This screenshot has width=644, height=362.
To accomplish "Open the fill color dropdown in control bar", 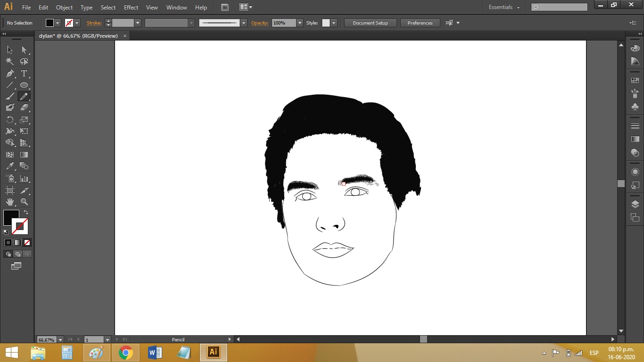I will point(58,23).
